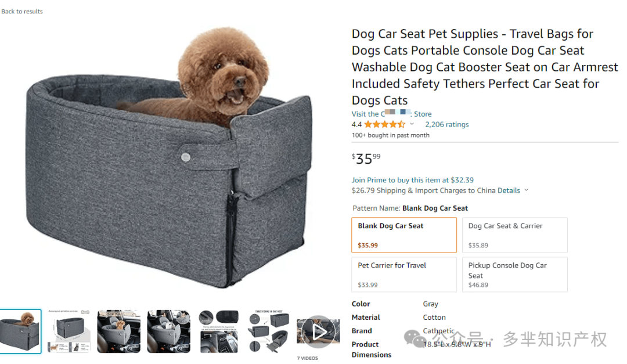Click the shipping Details link
The image size is (627, 364).
click(x=509, y=190)
